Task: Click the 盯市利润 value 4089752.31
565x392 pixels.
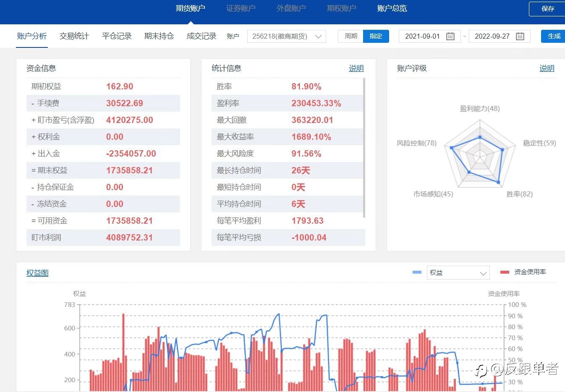Action: tap(129, 238)
